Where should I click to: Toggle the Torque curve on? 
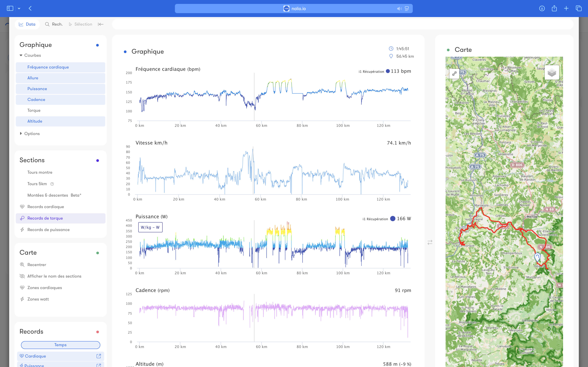click(x=34, y=110)
